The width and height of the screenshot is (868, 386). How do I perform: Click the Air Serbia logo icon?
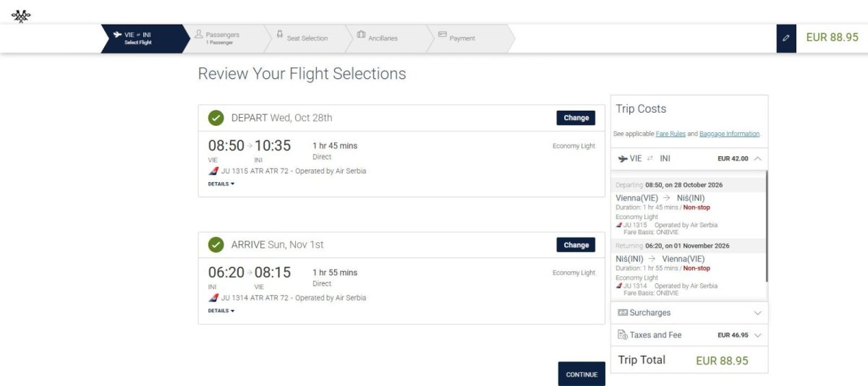point(21,15)
